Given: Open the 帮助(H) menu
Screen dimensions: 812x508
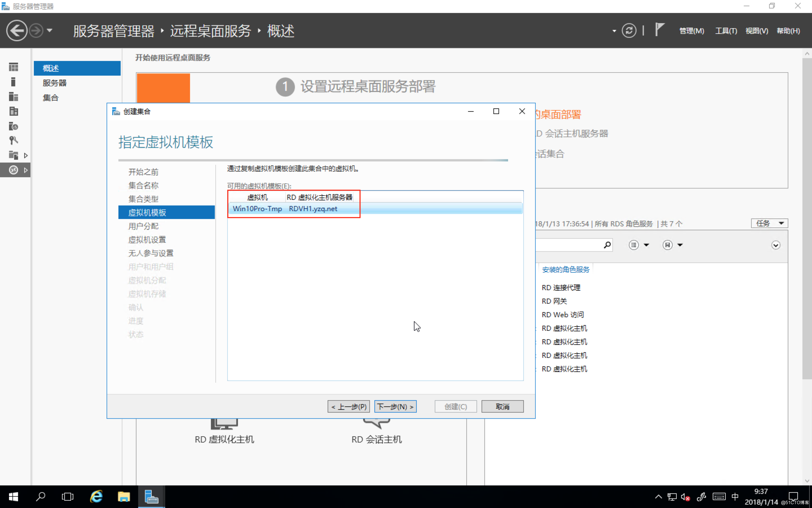Looking at the screenshot, I should (788, 31).
